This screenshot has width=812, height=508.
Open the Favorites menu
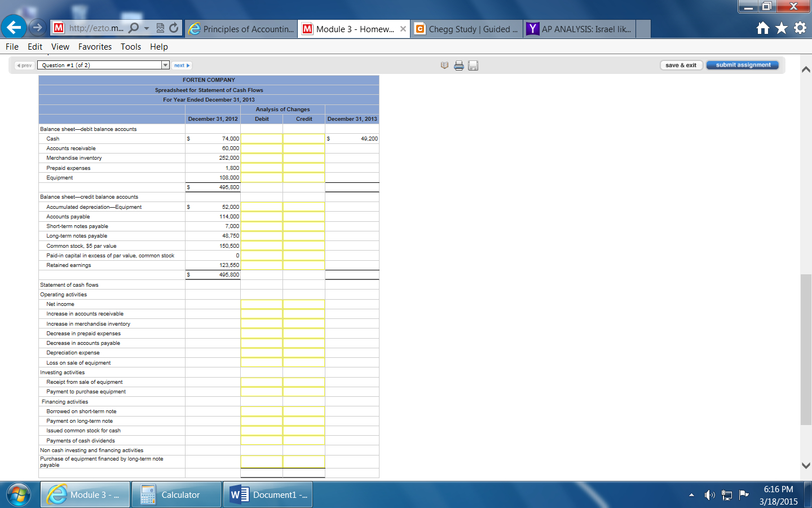click(x=95, y=47)
